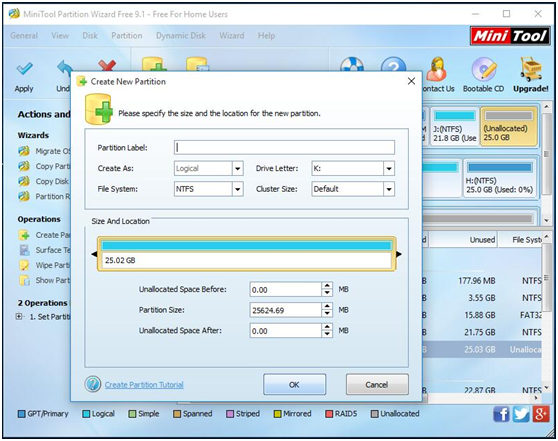Increase Unallocated Space After value
This screenshot has height=441, width=558.
pos(327,327)
